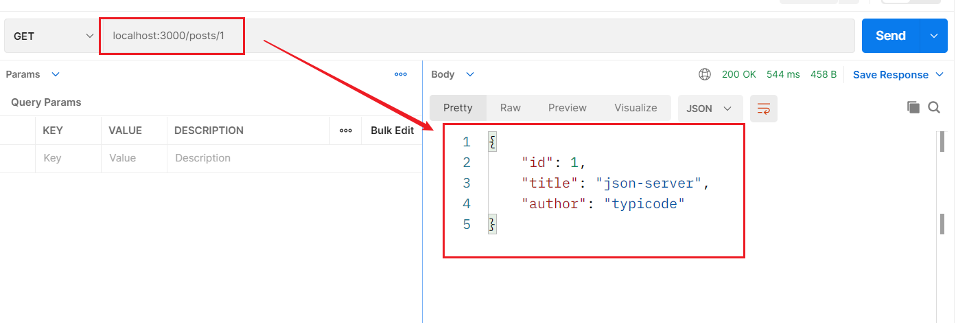Click the "id": 1 response line
The height and width of the screenshot is (323, 980).
pos(554,163)
